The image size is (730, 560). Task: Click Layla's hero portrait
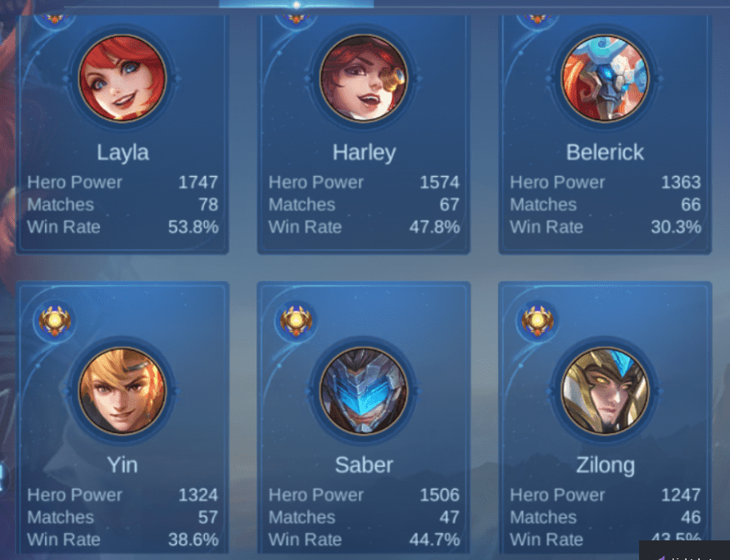coord(122,78)
